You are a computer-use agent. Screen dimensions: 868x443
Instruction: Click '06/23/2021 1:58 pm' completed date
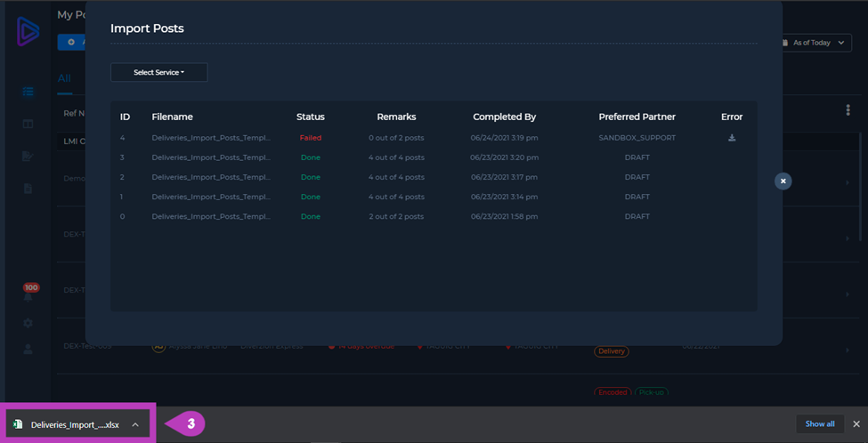504,216
